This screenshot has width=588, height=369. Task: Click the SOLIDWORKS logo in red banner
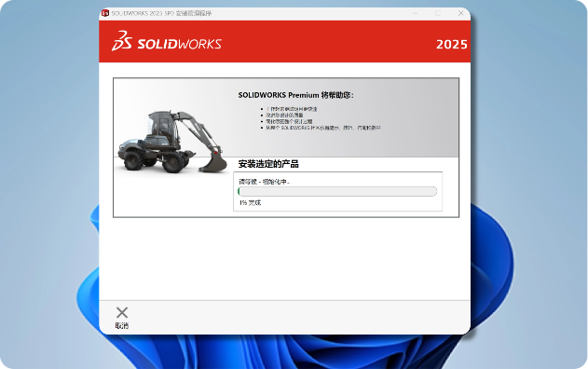click(167, 41)
